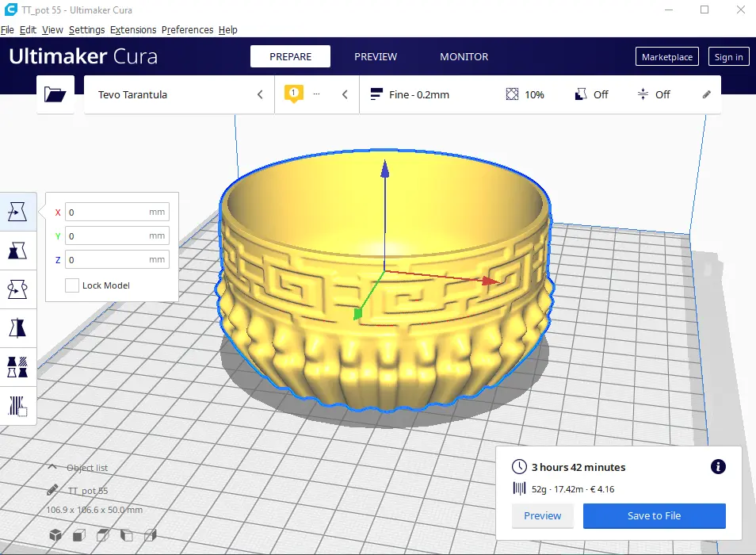This screenshot has width=756, height=555.
Task: Expand the extruder material configuration panel
Action: pos(317,94)
